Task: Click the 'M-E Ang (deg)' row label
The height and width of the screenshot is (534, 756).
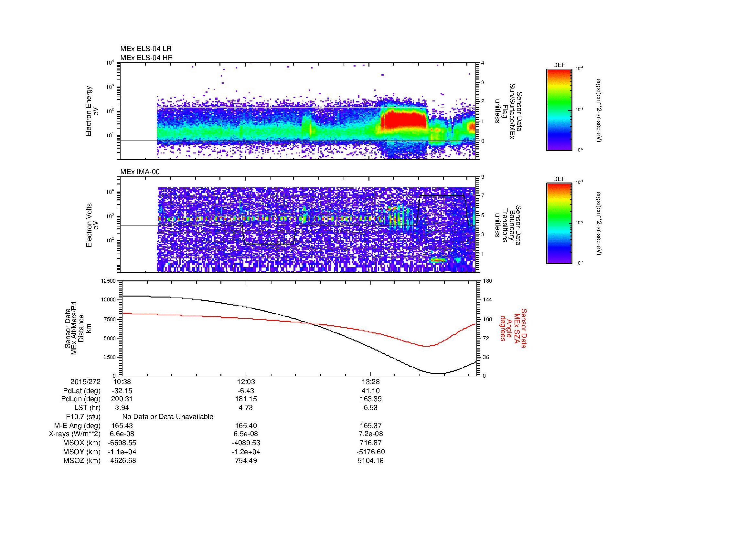Action: pos(77,425)
